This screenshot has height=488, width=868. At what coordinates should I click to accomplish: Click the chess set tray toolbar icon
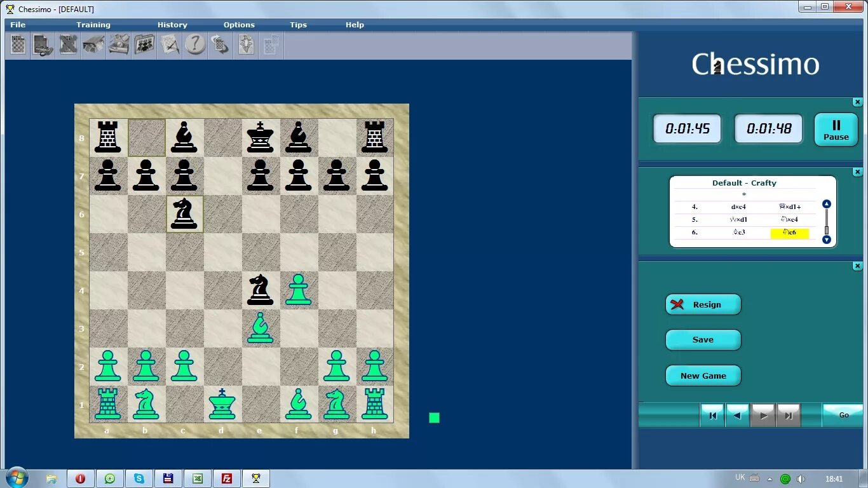click(x=119, y=45)
